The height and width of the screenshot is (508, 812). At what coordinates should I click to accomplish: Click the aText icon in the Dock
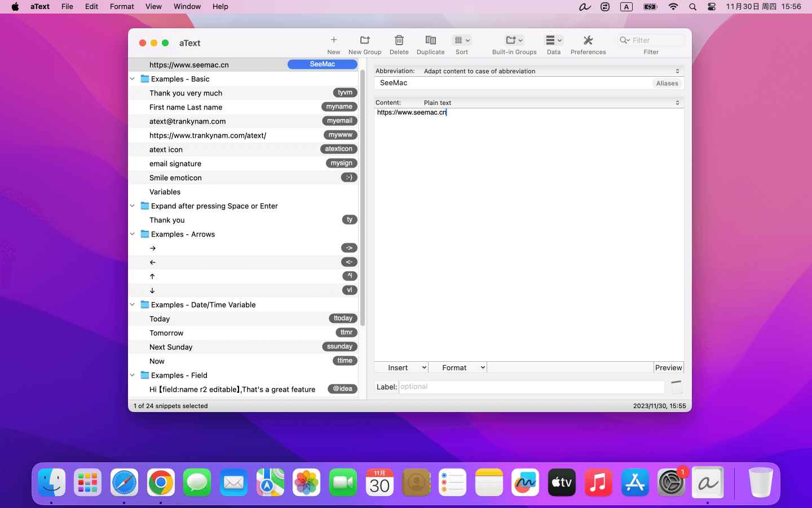(x=708, y=483)
